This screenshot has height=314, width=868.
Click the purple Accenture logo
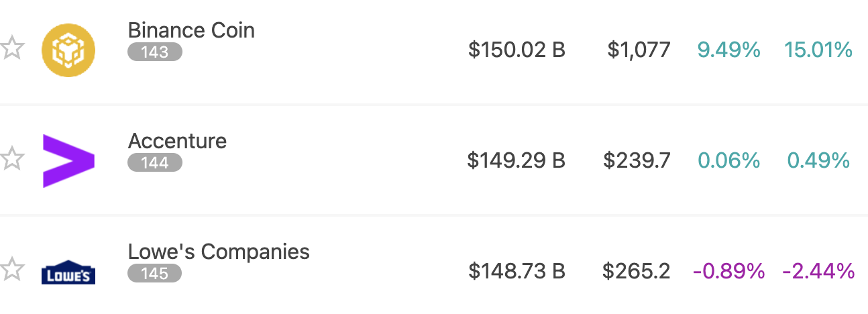(68, 161)
